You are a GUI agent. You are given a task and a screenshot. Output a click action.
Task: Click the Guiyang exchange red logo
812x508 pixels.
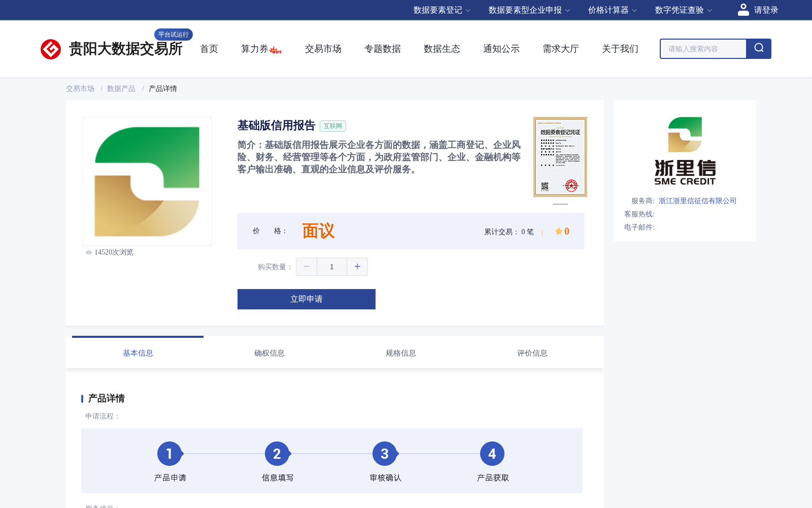tap(51, 49)
